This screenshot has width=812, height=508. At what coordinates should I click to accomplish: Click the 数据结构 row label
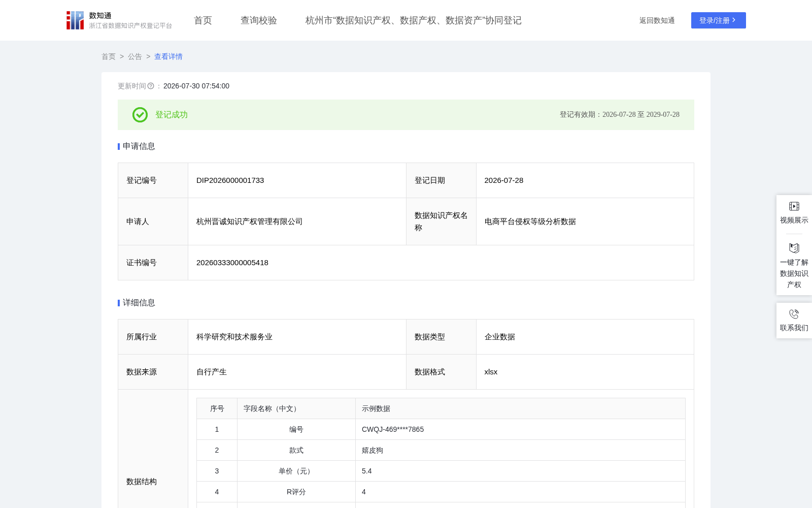tap(142, 482)
